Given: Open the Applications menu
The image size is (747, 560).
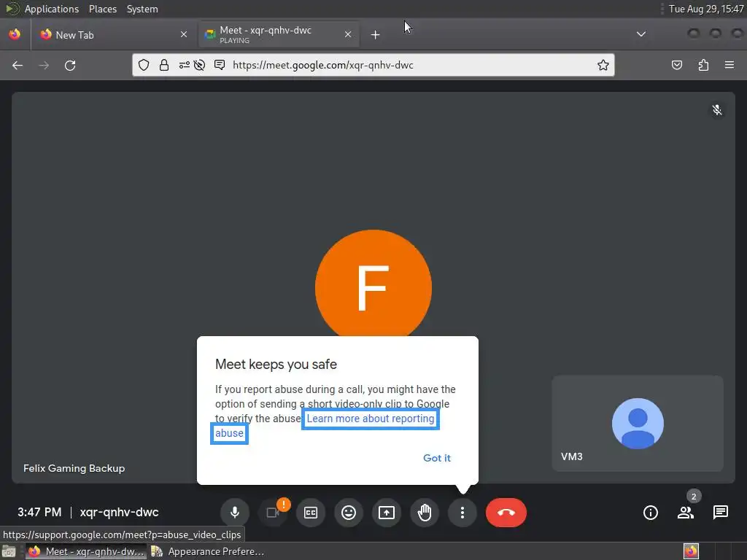Looking at the screenshot, I should 52,9.
